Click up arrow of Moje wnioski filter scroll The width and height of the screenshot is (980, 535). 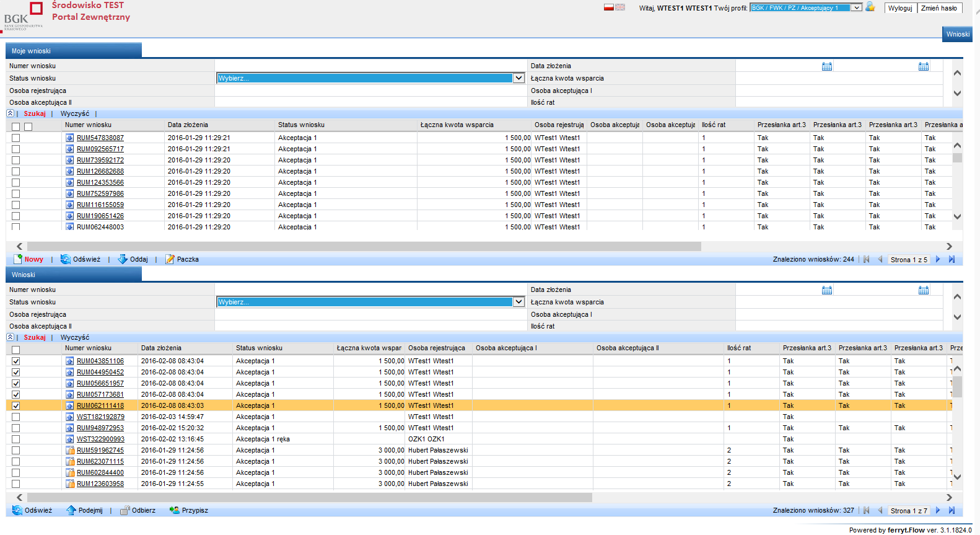click(x=957, y=73)
